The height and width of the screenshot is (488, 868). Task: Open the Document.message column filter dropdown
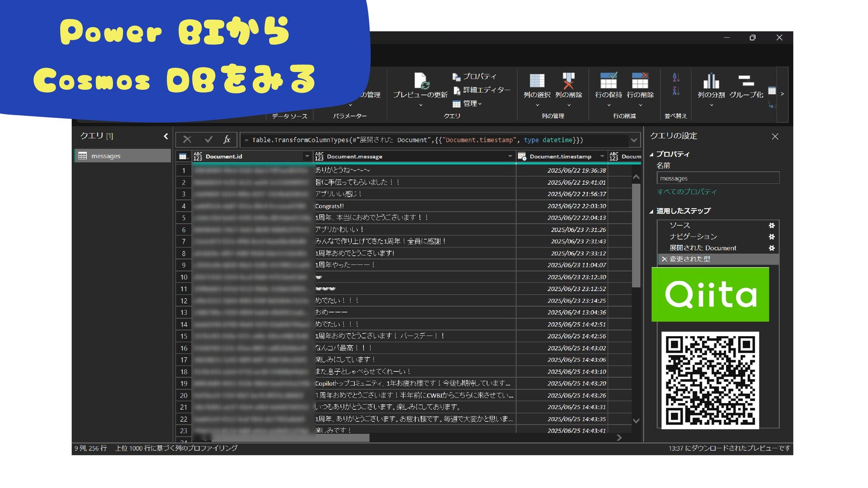tap(510, 156)
